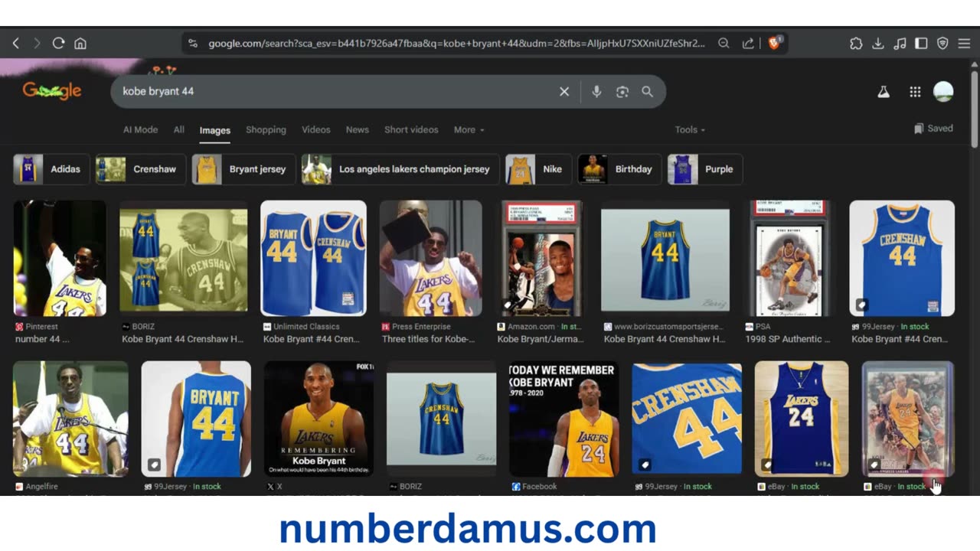Screen dimensions: 980x551
Task: Switch to All results tab
Action: click(x=178, y=130)
